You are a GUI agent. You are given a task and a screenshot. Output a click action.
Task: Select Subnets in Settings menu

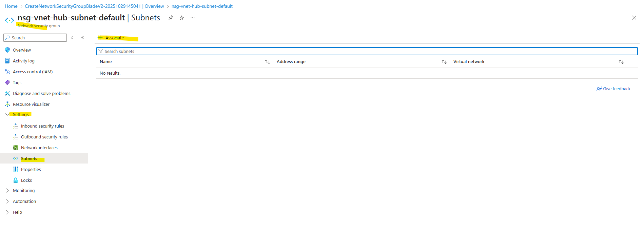(x=29, y=158)
